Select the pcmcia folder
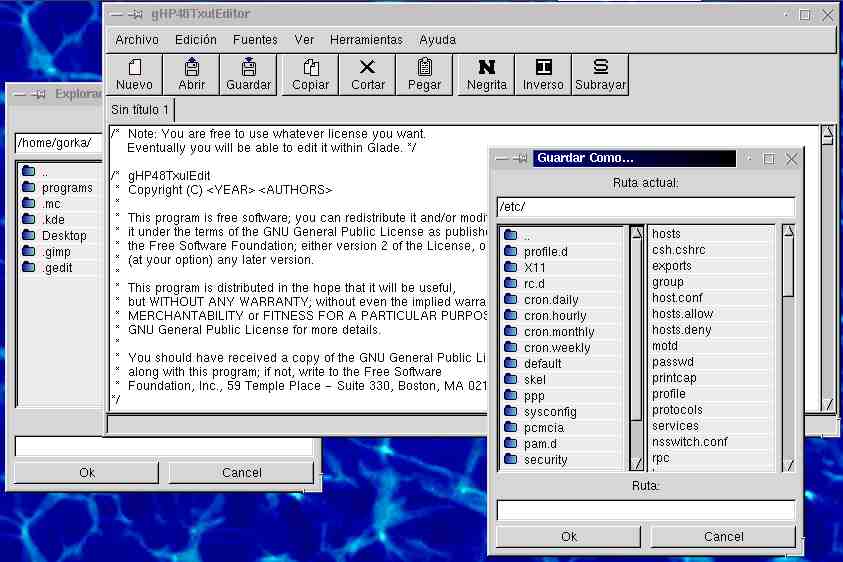843x562 pixels. pyautogui.click(x=563, y=428)
